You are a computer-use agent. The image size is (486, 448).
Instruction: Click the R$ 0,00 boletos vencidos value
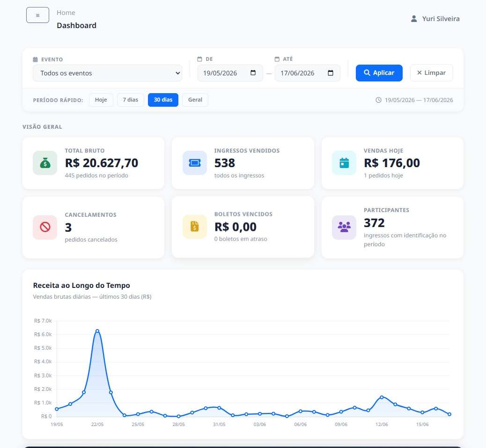coord(236,227)
